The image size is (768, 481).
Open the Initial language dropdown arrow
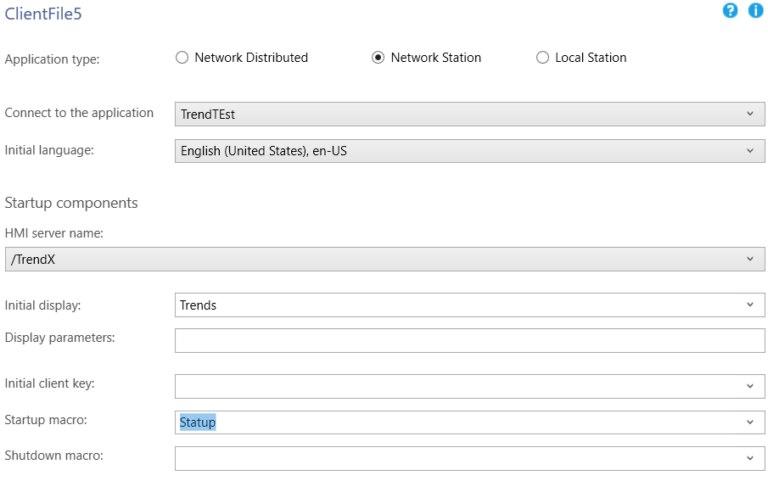(750, 151)
